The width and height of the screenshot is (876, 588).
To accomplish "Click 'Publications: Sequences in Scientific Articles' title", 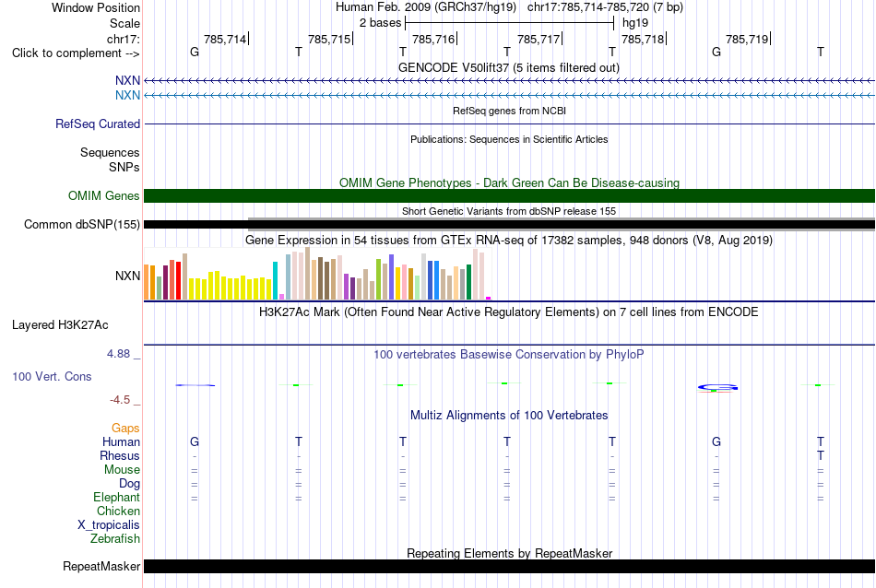I will [509, 139].
